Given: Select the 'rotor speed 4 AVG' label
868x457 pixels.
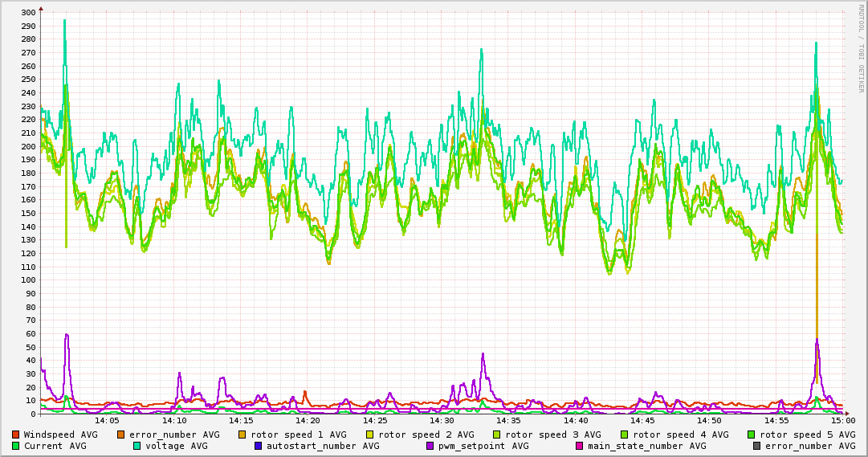Looking at the screenshot, I should [x=680, y=435].
